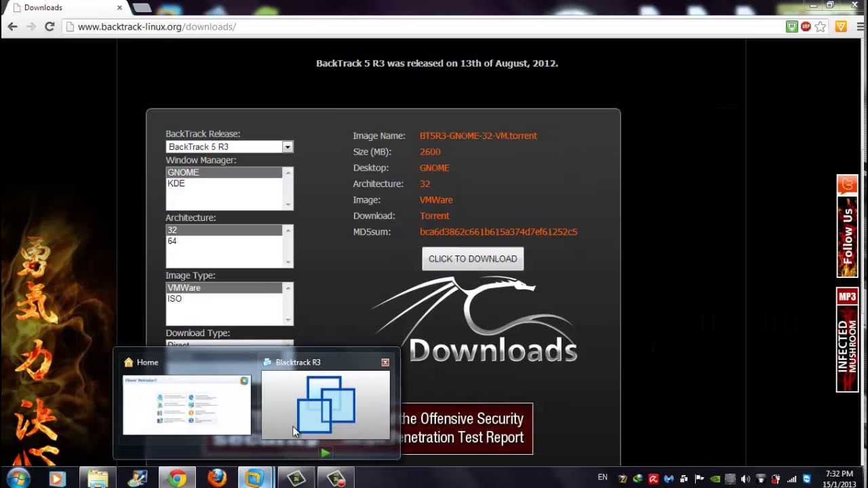Click Window Manager list scroll down arrow
Viewport: 868px width, 488px height.
[x=288, y=205]
